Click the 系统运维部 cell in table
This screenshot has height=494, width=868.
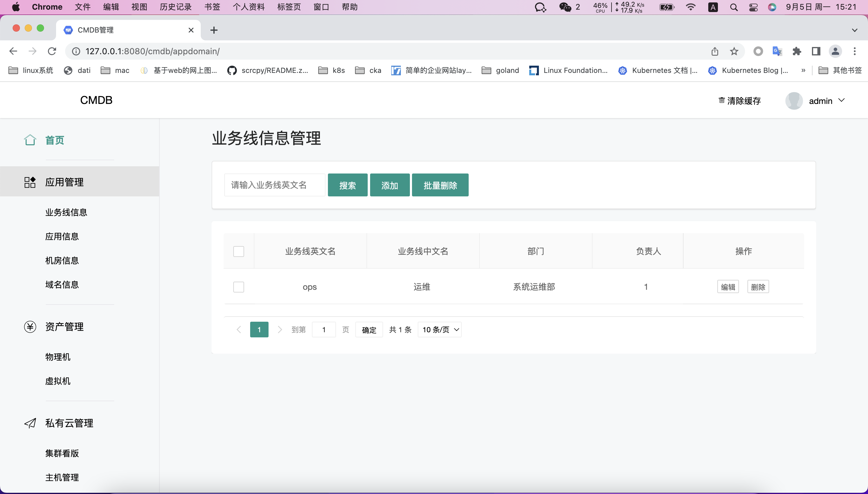coord(534,287)
